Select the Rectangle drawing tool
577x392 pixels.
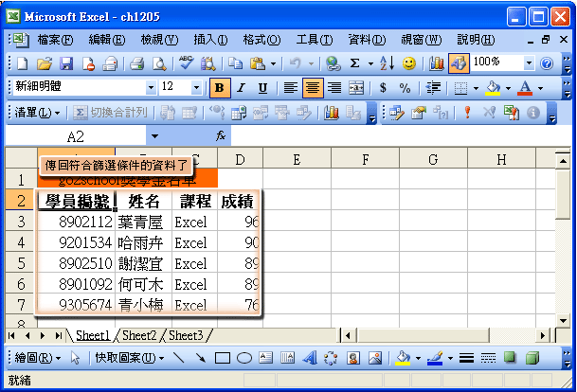pyautogui.click(x=223, y=359)
